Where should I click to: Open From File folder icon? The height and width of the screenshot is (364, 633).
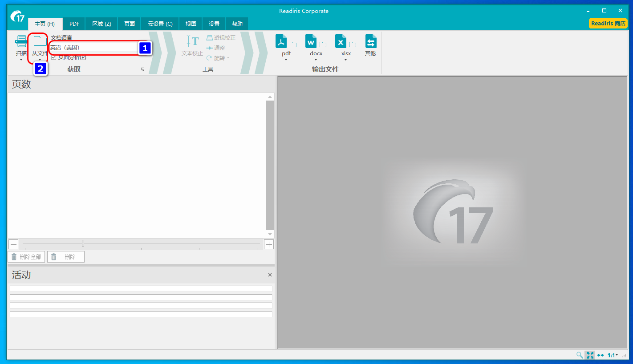pyautogui.click(x=40, y=41)
